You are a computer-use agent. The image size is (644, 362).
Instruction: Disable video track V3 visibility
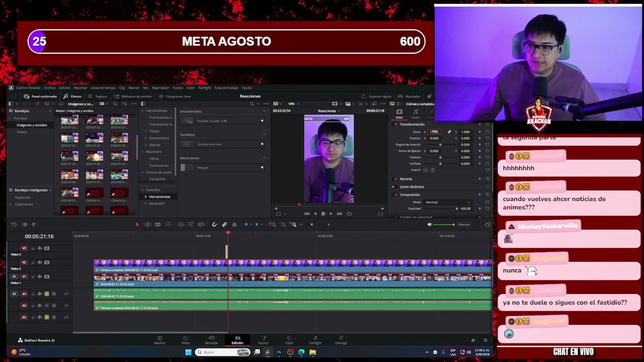tap(47, 248)
